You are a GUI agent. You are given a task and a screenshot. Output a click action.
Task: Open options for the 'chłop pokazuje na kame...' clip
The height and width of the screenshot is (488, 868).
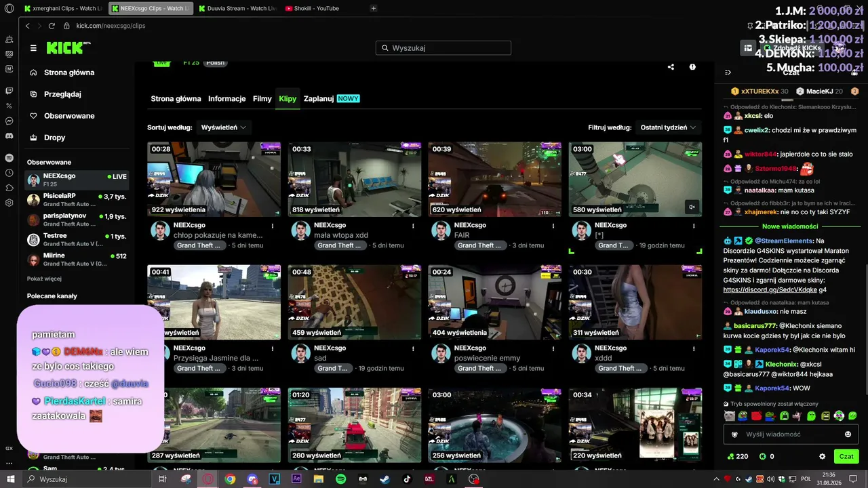coord(273,226)
